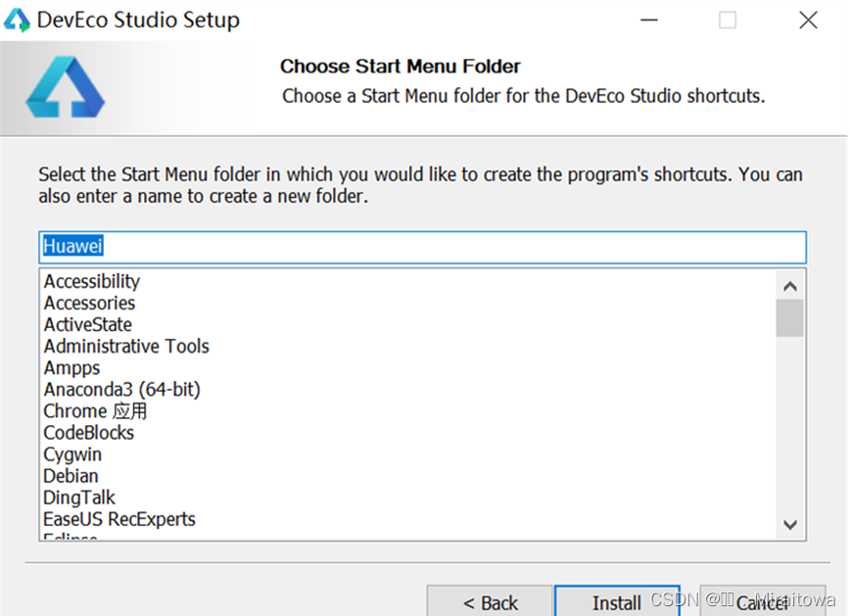Start installation with the Install button
Image resolution: width=850 pixels, height=616 pixels.
click(x=617, y=602)
